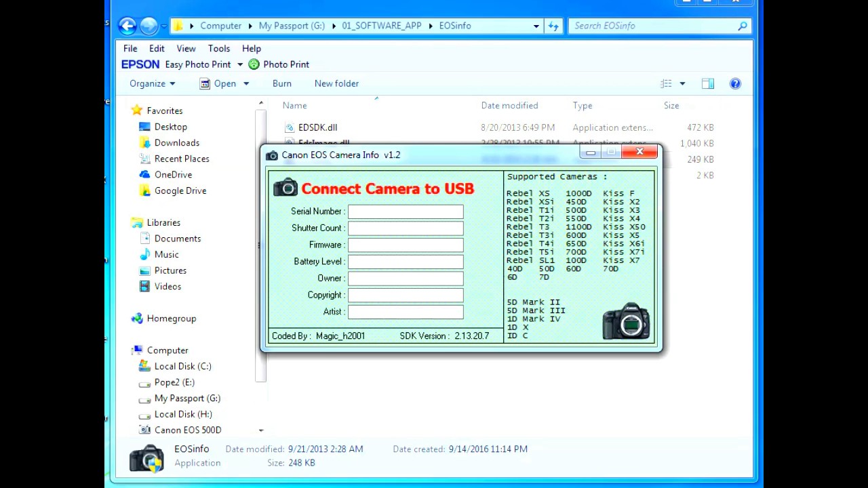Open the Tools menu
Image resolution: width=868 pixels, height=488 pixels.
click(x=219, y=49)
